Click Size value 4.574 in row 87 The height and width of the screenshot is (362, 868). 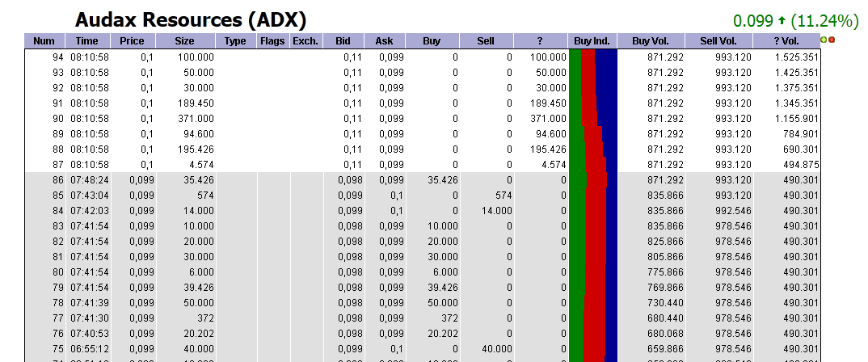201,164
